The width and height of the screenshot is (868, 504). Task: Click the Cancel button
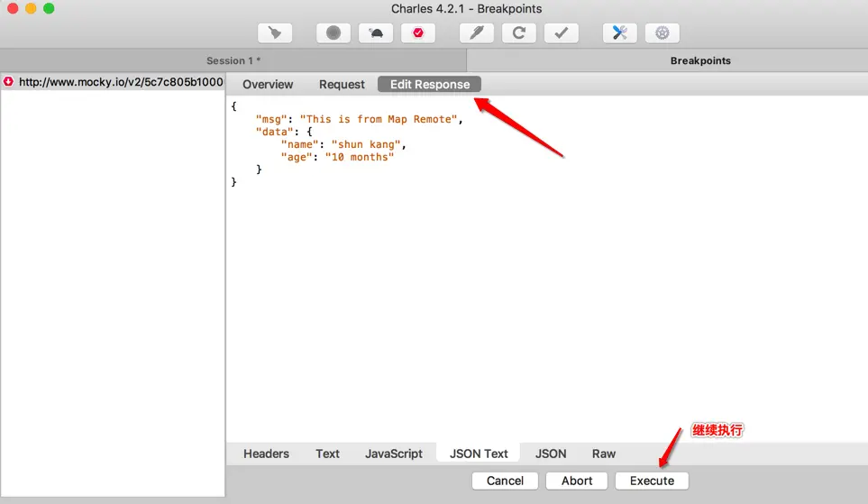505,481
